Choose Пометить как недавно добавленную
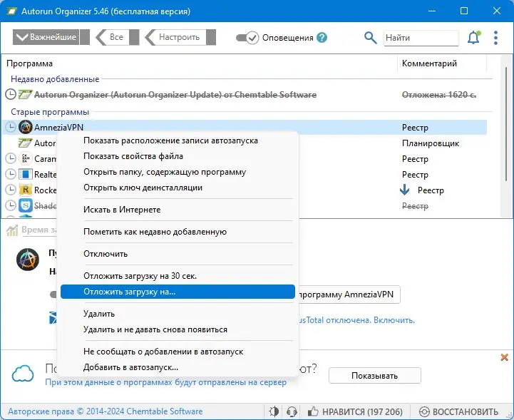 [x=178, y=232]
